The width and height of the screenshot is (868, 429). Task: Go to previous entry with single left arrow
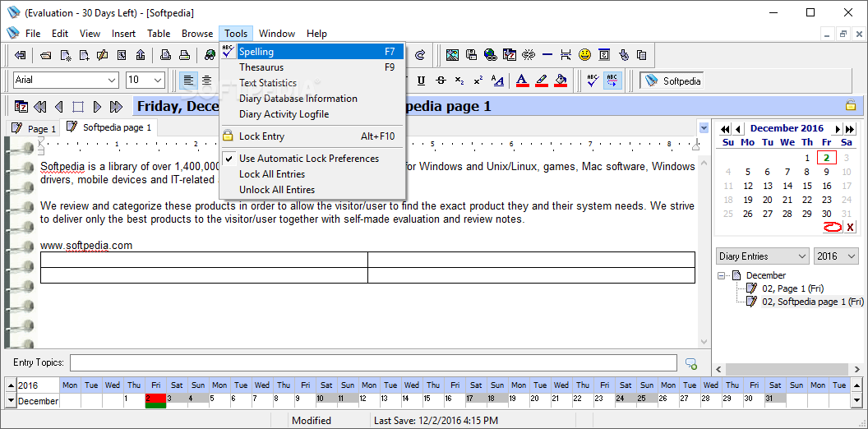[x=58, y=106]
